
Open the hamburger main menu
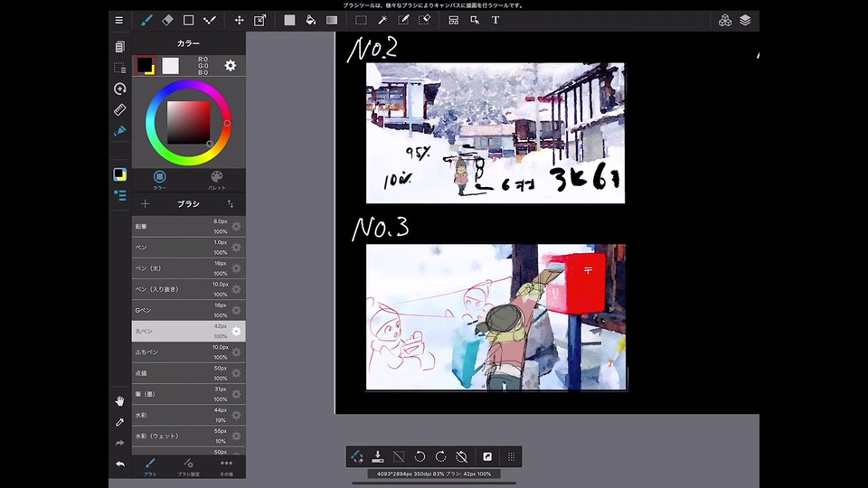[119, 21]
